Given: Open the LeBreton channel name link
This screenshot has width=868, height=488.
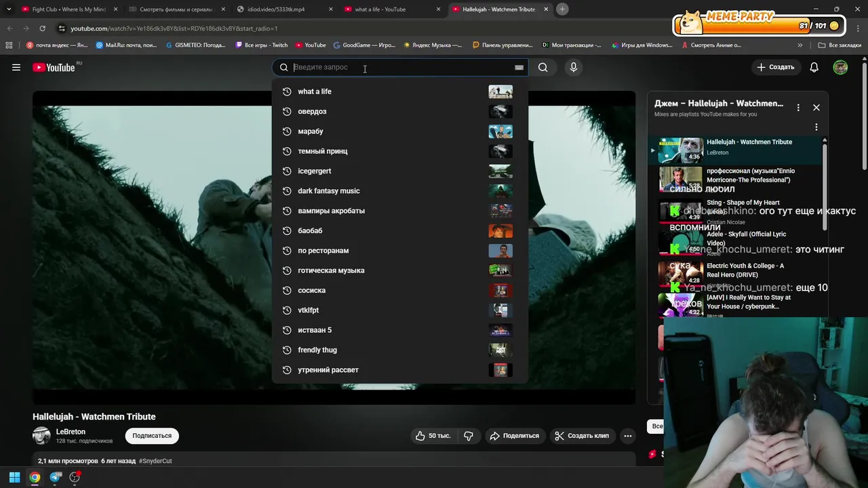Looking at the screenshot, I should click(71, 432).
